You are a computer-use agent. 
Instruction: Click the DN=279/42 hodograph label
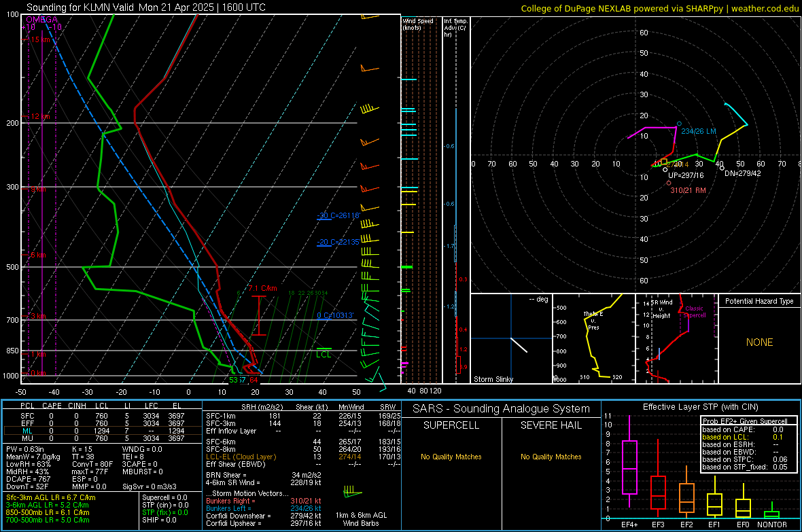coord(743,173)
